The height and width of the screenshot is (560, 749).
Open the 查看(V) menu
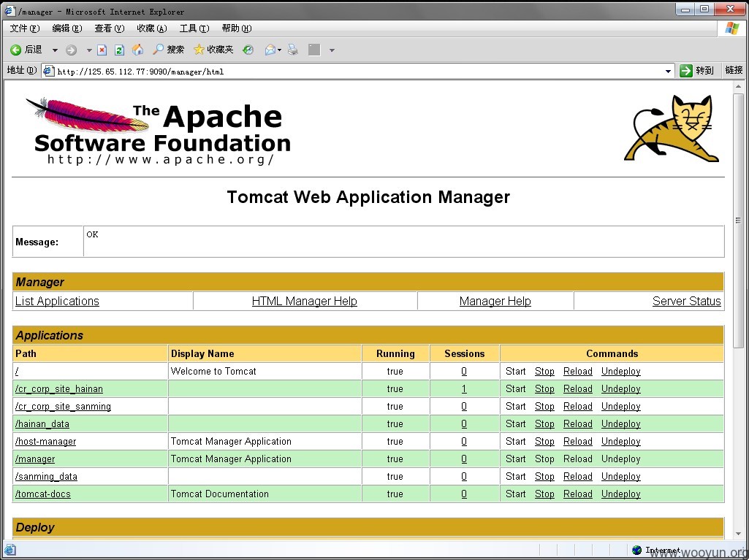pyautogui.click(x=110, y=28)
